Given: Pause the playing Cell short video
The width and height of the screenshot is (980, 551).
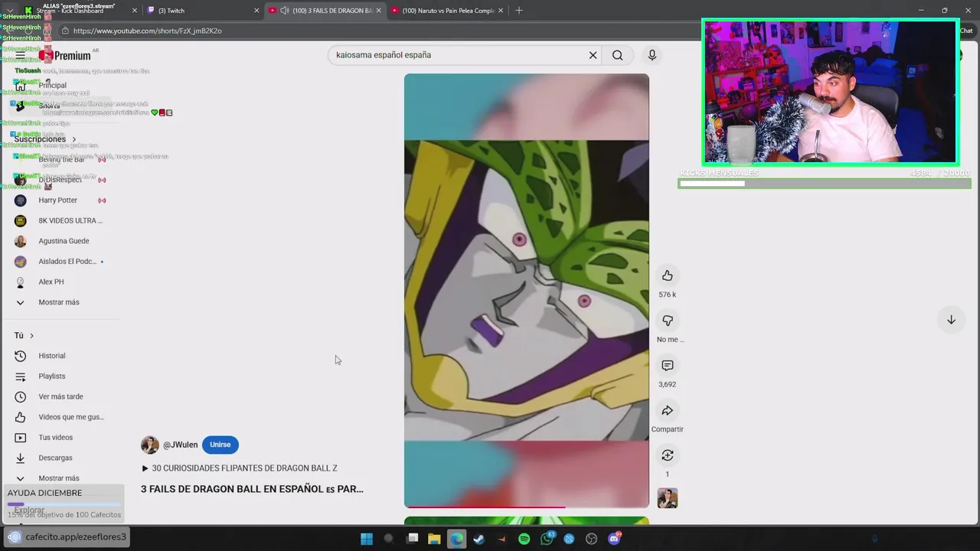Looking at the screenshot, I should point(527,290).
